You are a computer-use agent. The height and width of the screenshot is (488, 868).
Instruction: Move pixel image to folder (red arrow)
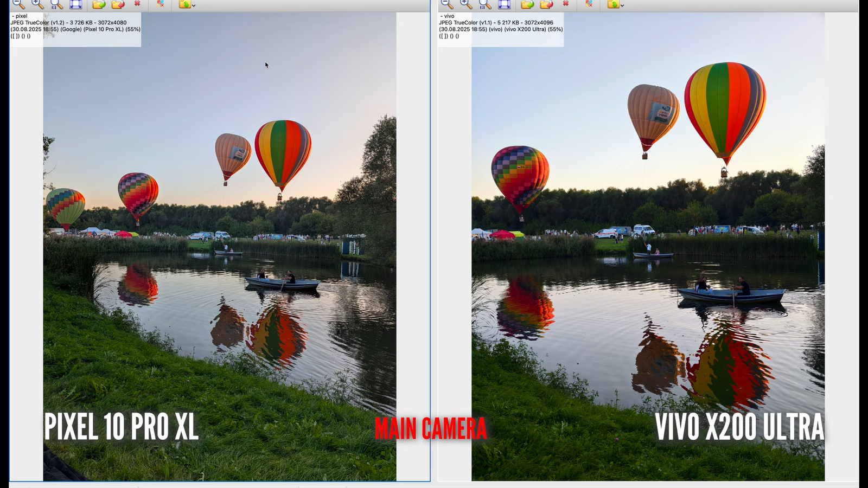pos(118,4)
